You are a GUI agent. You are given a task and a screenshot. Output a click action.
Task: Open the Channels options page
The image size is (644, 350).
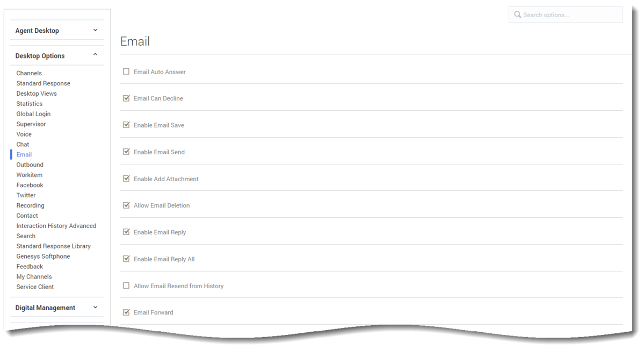click(x=29, y=73)
